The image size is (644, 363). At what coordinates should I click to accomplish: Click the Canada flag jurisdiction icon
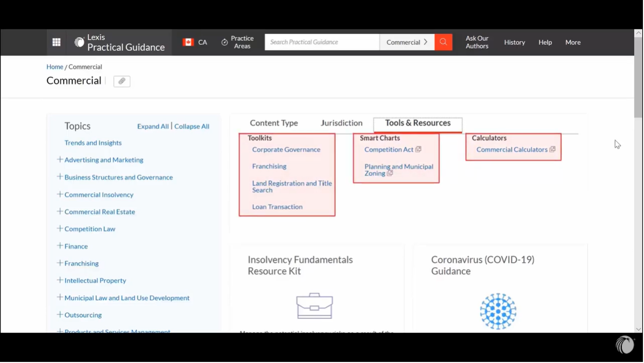[188, 42]
